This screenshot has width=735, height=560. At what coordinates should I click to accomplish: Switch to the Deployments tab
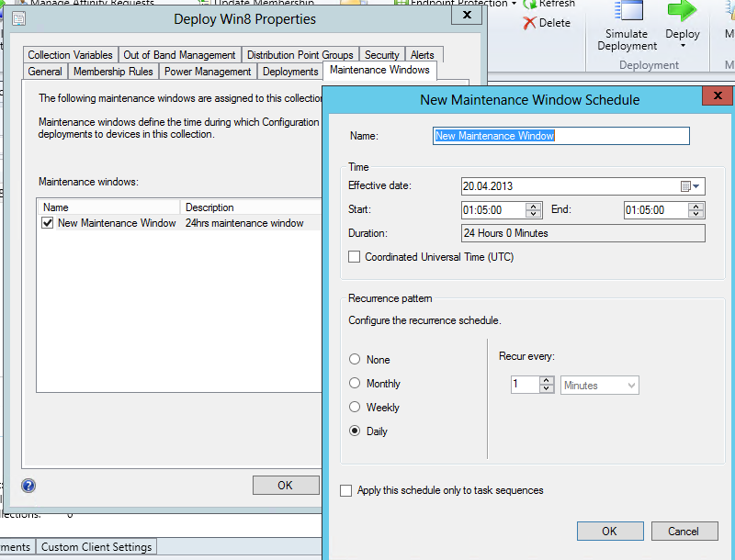pyautogui.click(x=290, y=72)
